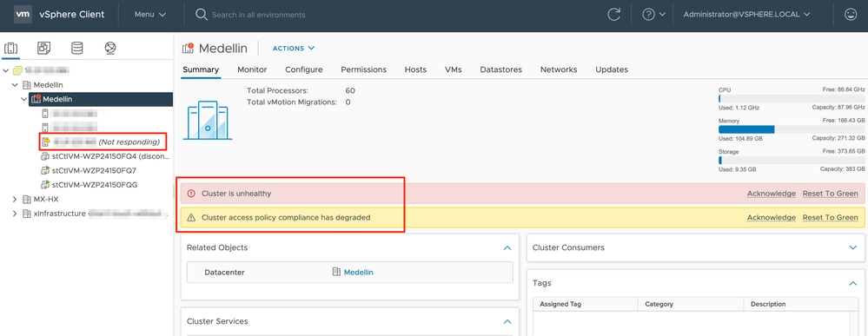Click the warning host icon for Not responding host
The width and height of the screenshot is (868, 336).
click(x=46, y=142)
